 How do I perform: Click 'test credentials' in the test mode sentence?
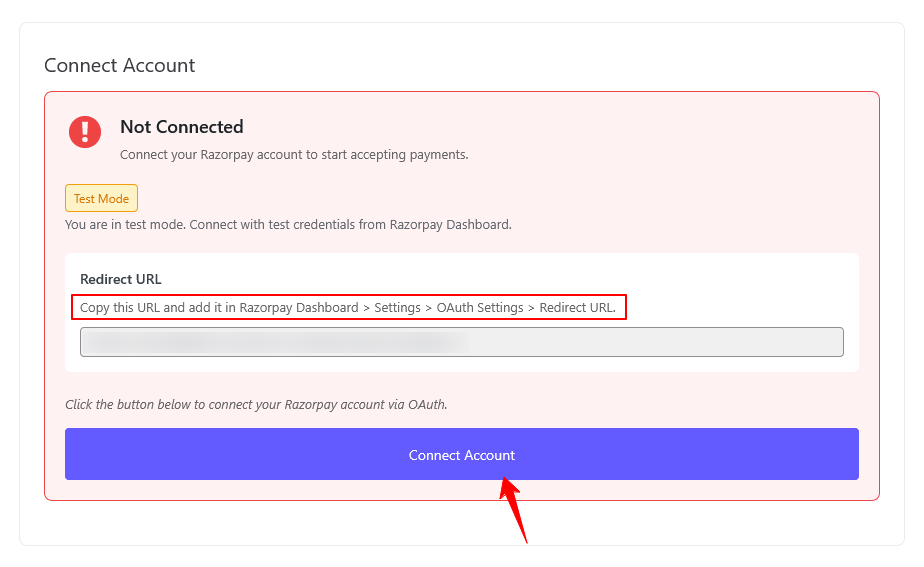305,225
